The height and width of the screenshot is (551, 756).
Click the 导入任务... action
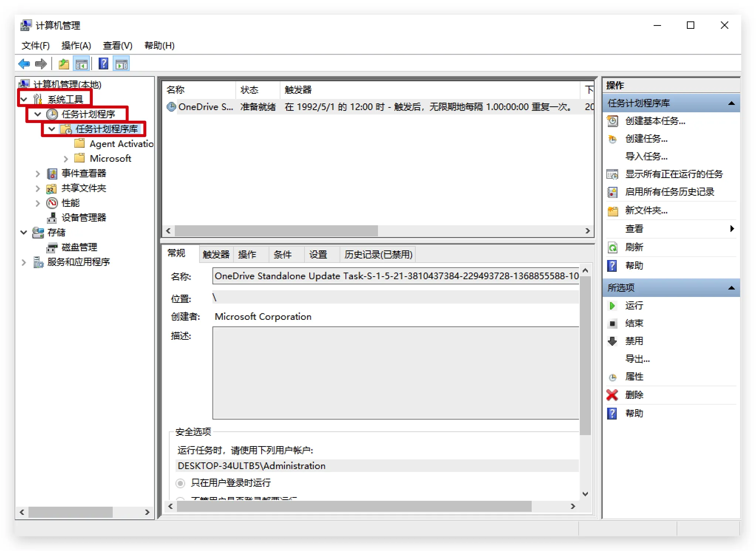tap(647, 156)
